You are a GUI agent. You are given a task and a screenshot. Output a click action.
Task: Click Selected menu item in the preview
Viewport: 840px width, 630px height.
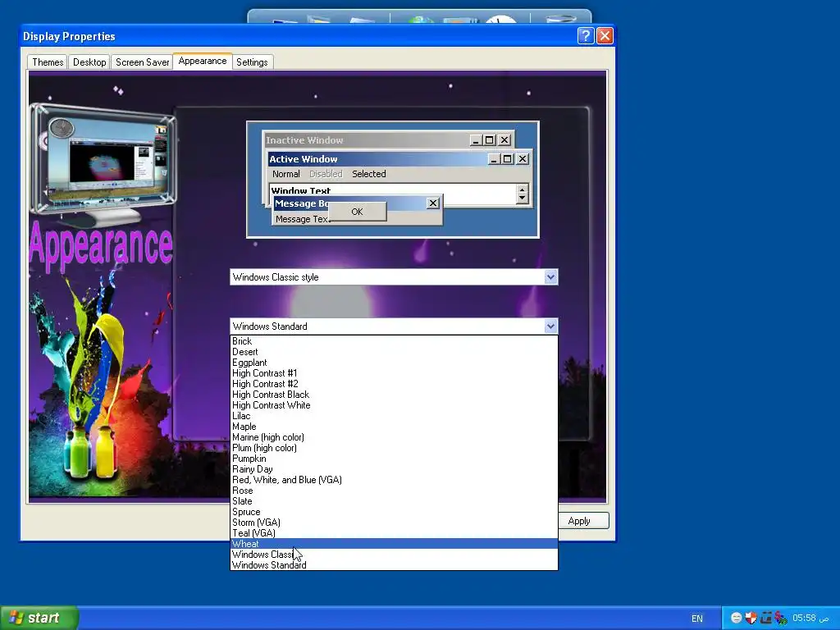pyautogui.click(x=368, y=174)
